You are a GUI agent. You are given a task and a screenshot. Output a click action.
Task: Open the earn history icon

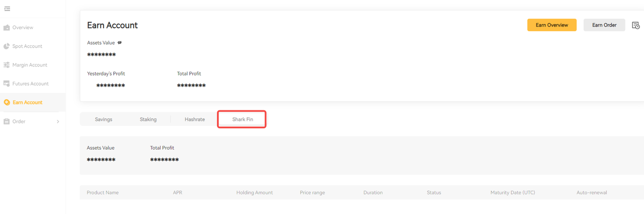(x=635, y=25)
